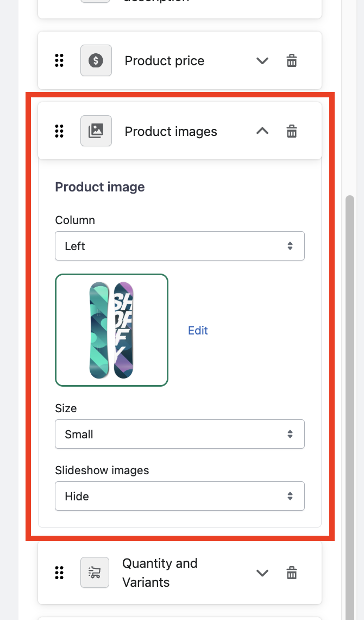Select the snowboard product image thumbnail
Image resolution: width=364 pixels, height=620 pixels.
point(111,330)
